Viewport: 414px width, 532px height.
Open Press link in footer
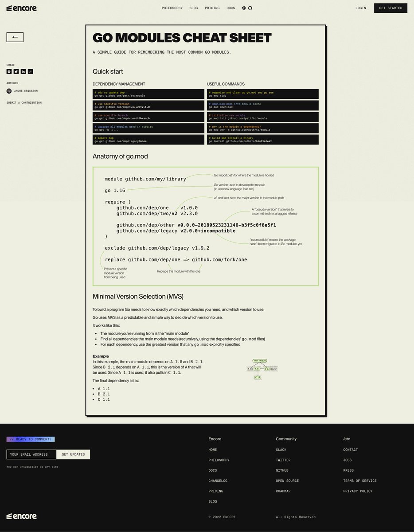348,470
